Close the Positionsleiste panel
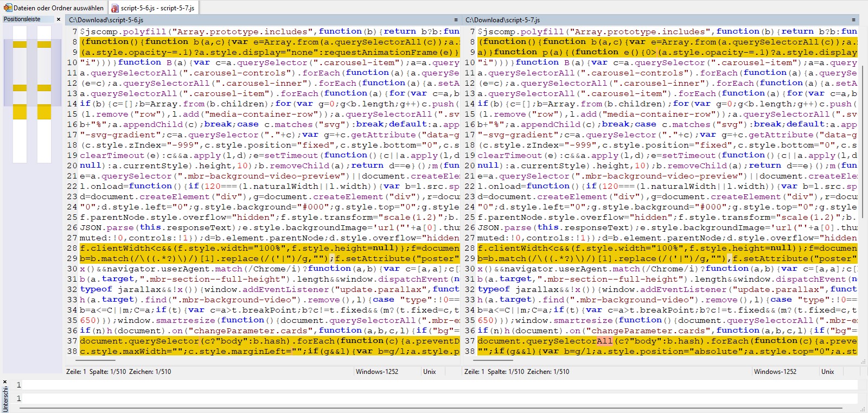 click(x=59, y=20)
